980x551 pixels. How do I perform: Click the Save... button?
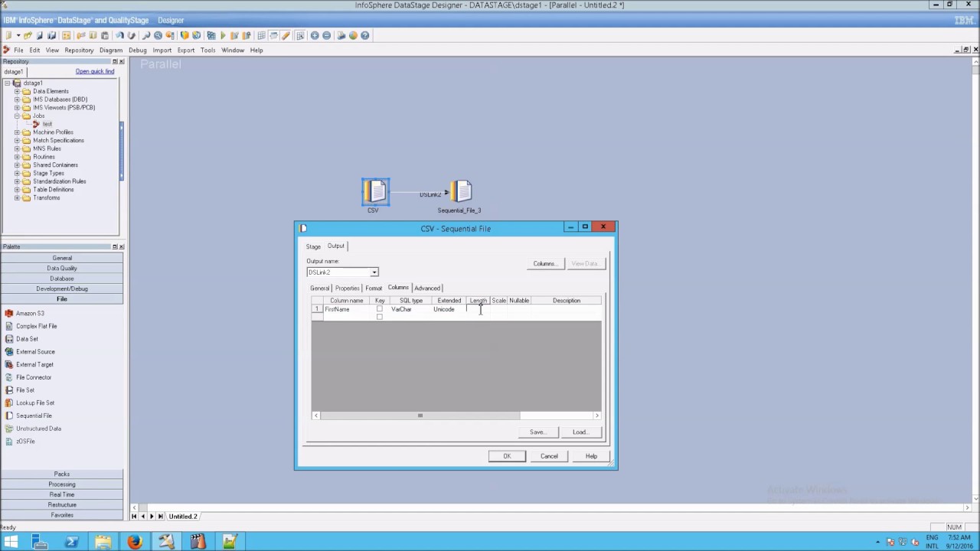[x=537, y=432]
